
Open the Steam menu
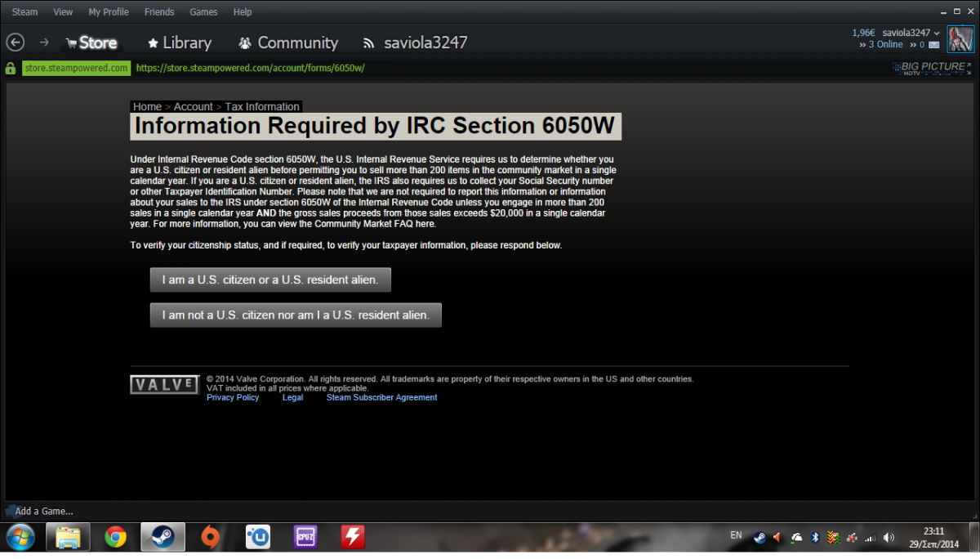(24, 12)
